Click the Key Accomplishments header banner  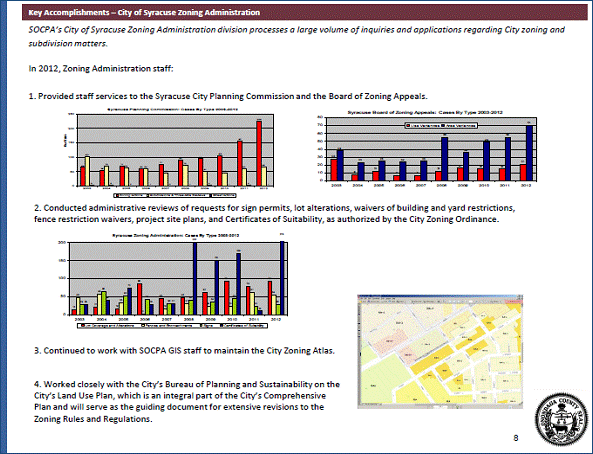tap(305, 12)
